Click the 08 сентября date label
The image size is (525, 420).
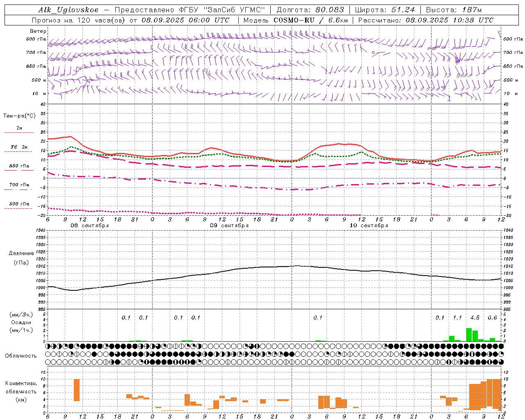coord(90,226)
